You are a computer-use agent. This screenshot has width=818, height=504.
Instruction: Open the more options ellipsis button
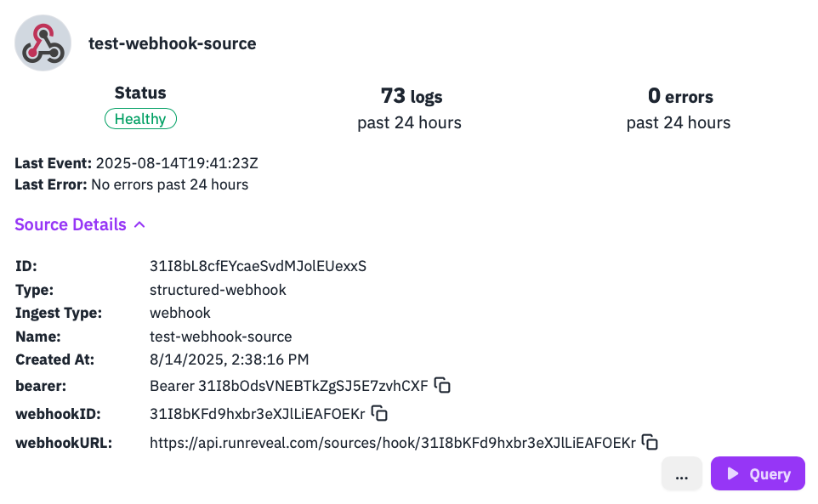(x=681, y=473)
